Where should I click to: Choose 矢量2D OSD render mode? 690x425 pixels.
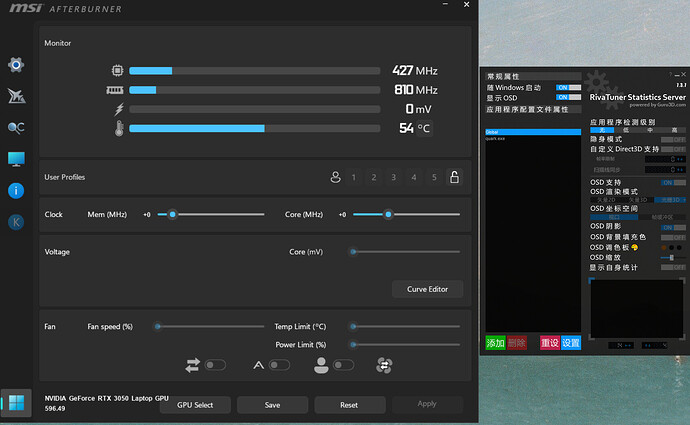[x=606, y=200]
